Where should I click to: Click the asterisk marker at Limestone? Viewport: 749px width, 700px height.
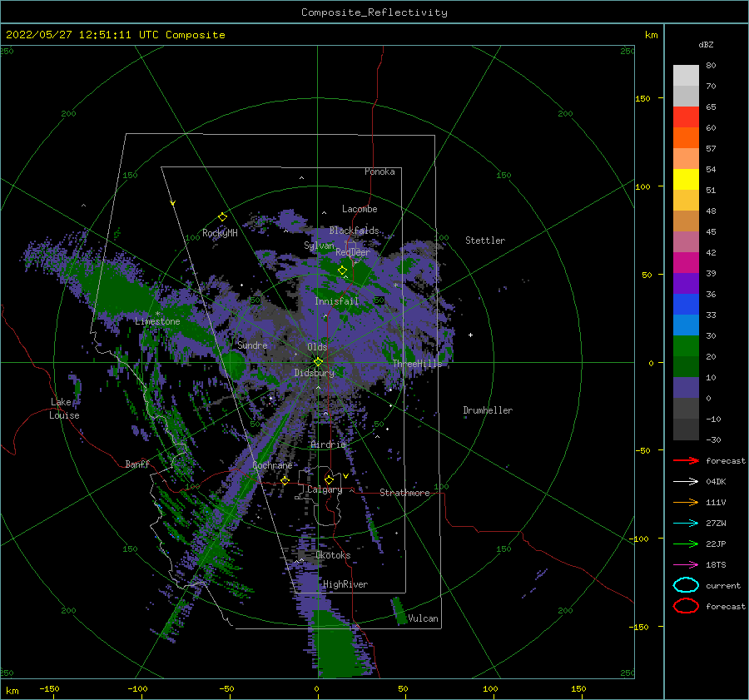(157, 314)
